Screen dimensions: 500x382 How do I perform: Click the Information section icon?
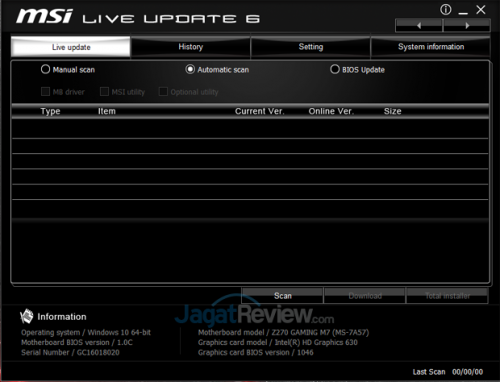pos(27,316)
